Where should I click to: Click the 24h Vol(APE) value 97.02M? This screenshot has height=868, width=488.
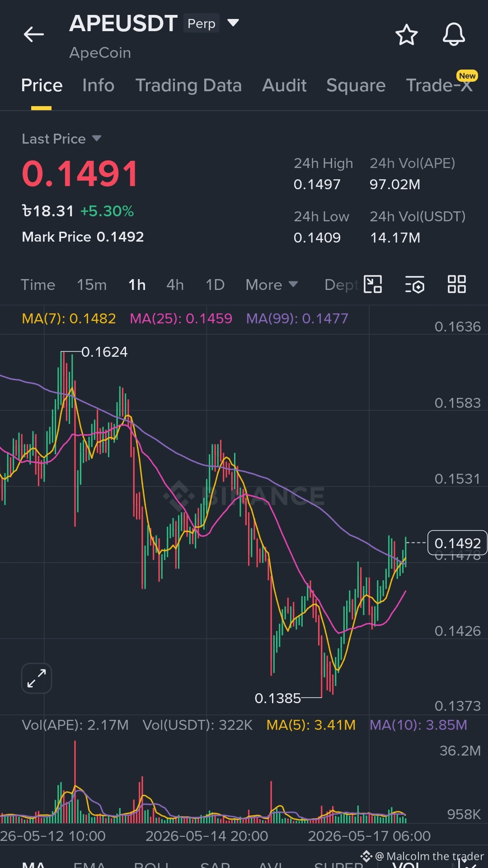[x=395, y=184]
